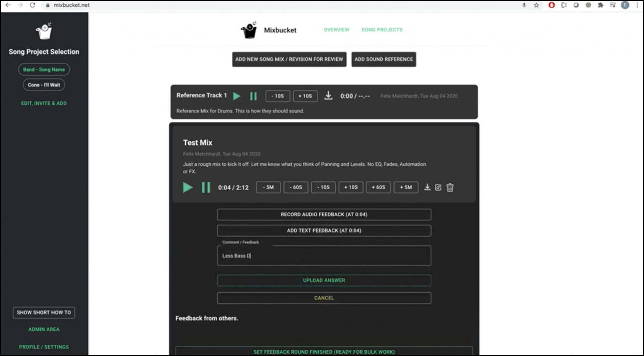Click the edit icon for Test Mix
Viewport: 644px width, 356px height.
click(x=438, y=187)
